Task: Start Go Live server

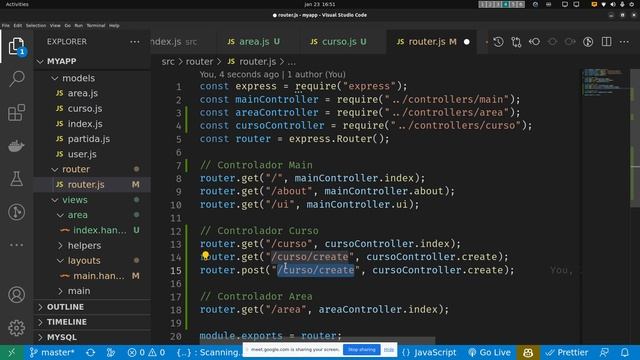Action: (x=489, y=352)
